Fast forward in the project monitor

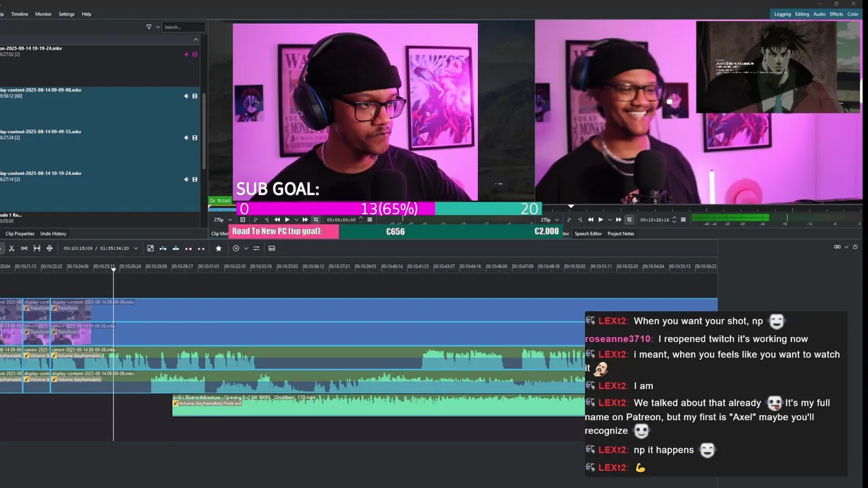click(x=618, y=220)
